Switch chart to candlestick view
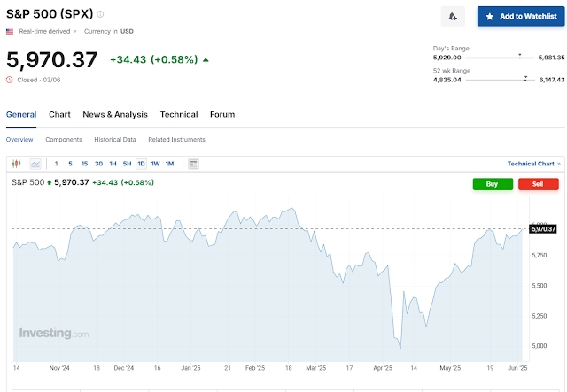Image resolution: width=567 pixels, height=392 pixels. (x=16, y=164)
